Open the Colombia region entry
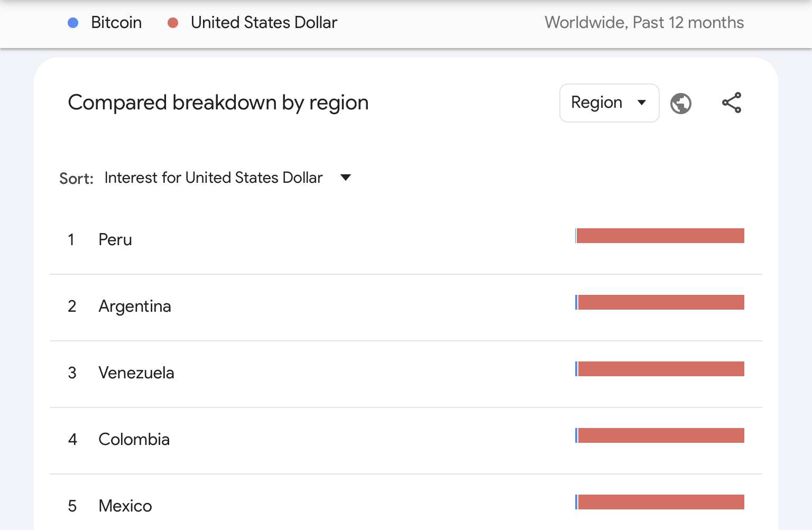 tap(134, 440)
